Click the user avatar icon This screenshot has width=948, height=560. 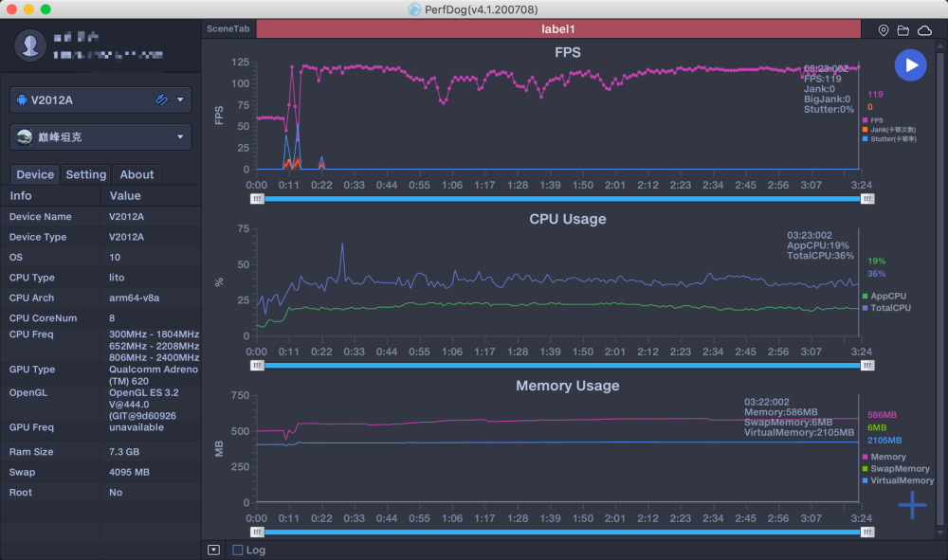(x=30, y=45)
